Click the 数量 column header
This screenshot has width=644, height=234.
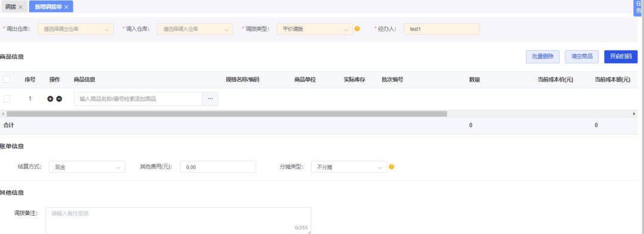(475, 80)
